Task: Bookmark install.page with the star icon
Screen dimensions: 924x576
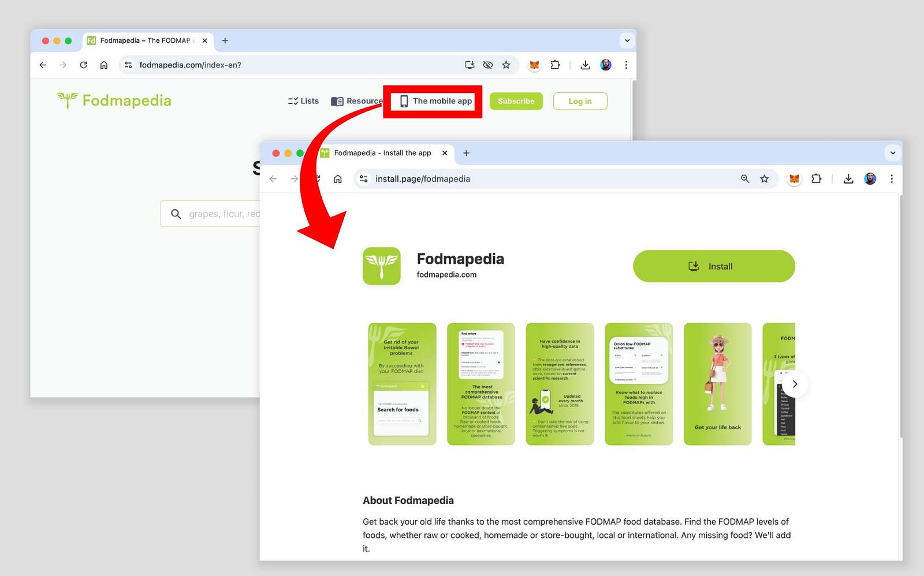Action: [765, 179]
